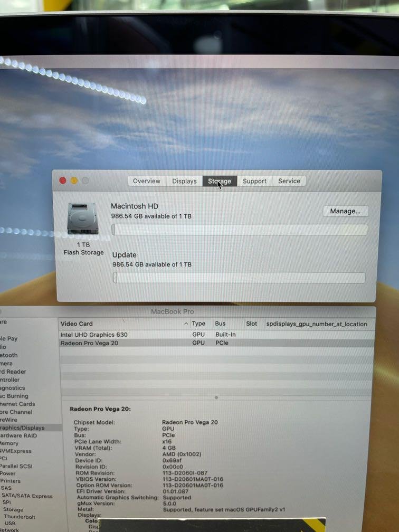Click the MacBook Pro window title

pos(173,311)
